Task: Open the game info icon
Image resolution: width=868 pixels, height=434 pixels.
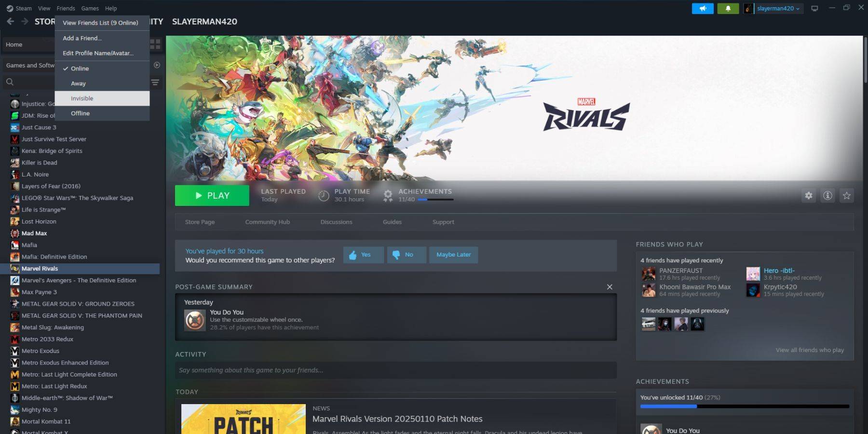Action: tap(827, 195)
